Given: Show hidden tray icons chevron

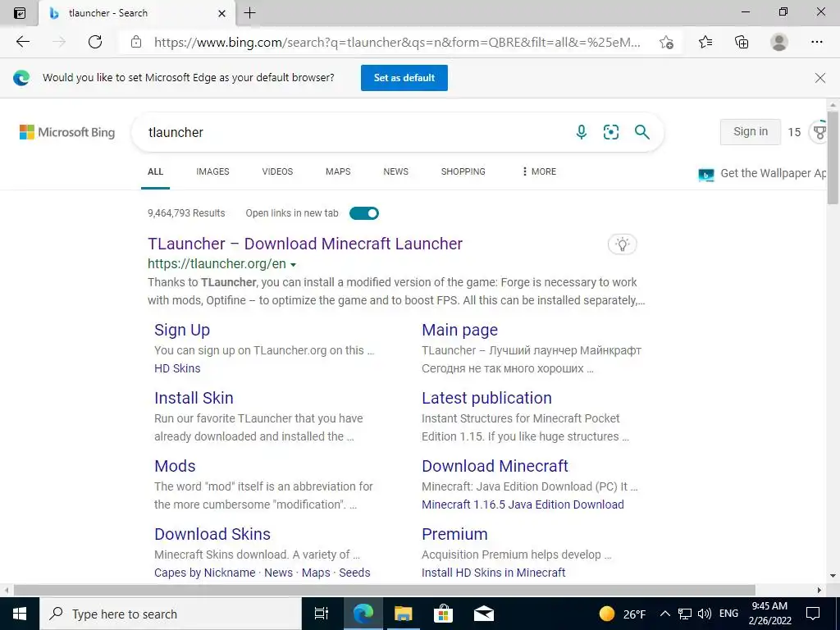Looking at the screenshot, I should click(x=664, y=614).
